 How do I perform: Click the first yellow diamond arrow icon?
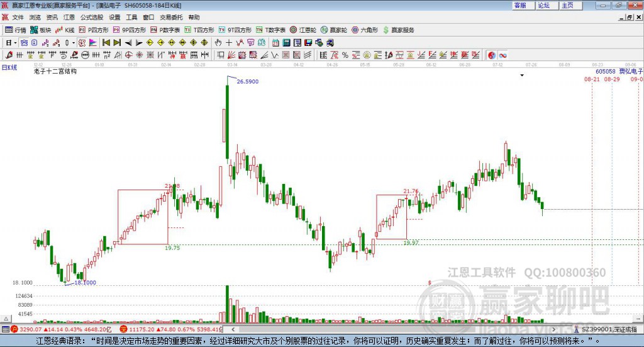point(150,43)
